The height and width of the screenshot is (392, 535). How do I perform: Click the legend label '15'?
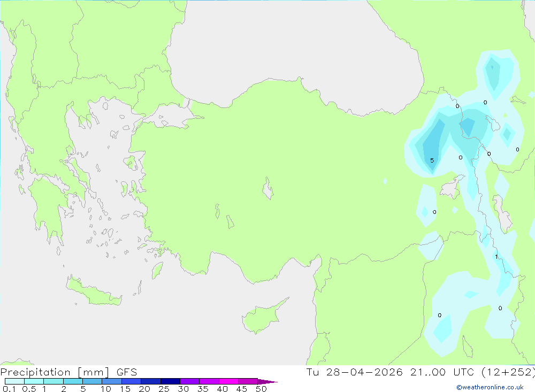125,389
